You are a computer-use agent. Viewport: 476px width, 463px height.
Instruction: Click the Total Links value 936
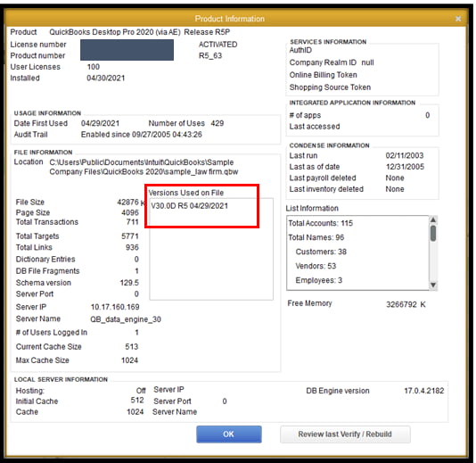pos(132,248)
